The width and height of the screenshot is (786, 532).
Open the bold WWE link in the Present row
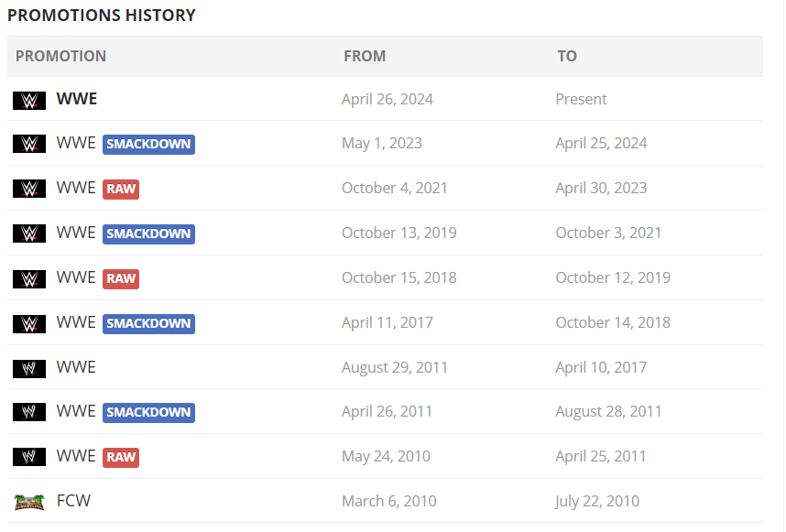click(x=77, y=99)
